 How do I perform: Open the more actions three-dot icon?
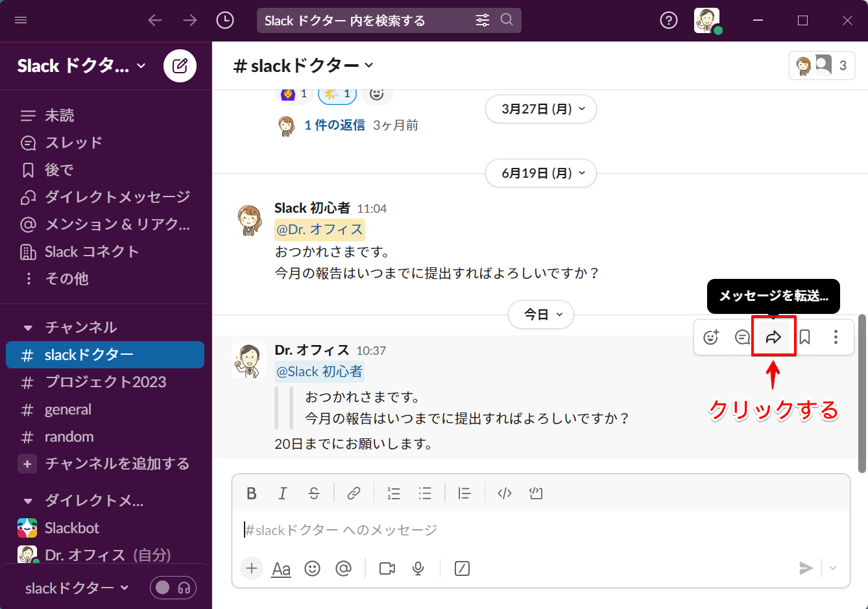tap(836, 337)
